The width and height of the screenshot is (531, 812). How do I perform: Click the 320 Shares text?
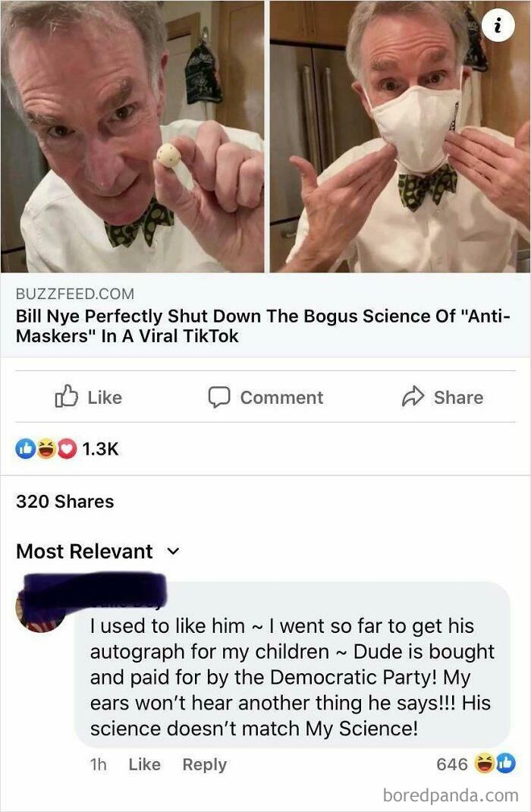tap(64, 501)
